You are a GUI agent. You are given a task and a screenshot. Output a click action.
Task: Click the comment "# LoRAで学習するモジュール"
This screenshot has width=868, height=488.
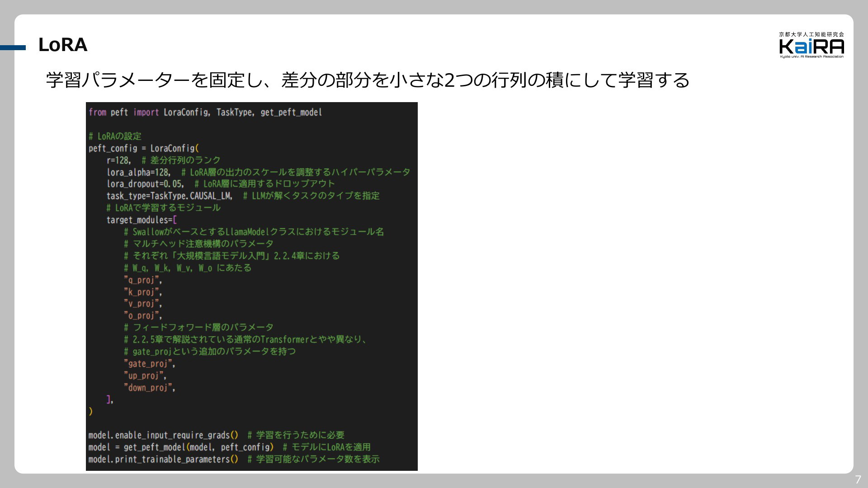[164, 208]
